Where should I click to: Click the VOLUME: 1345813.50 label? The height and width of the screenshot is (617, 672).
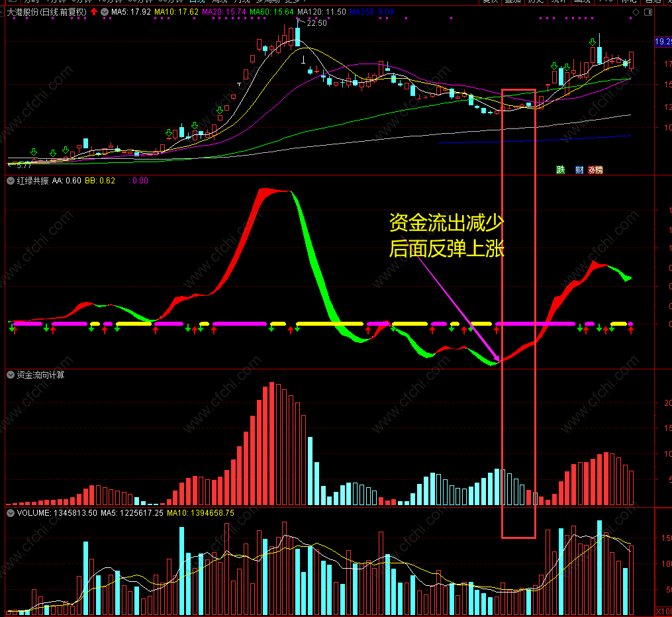coord(57,513)
